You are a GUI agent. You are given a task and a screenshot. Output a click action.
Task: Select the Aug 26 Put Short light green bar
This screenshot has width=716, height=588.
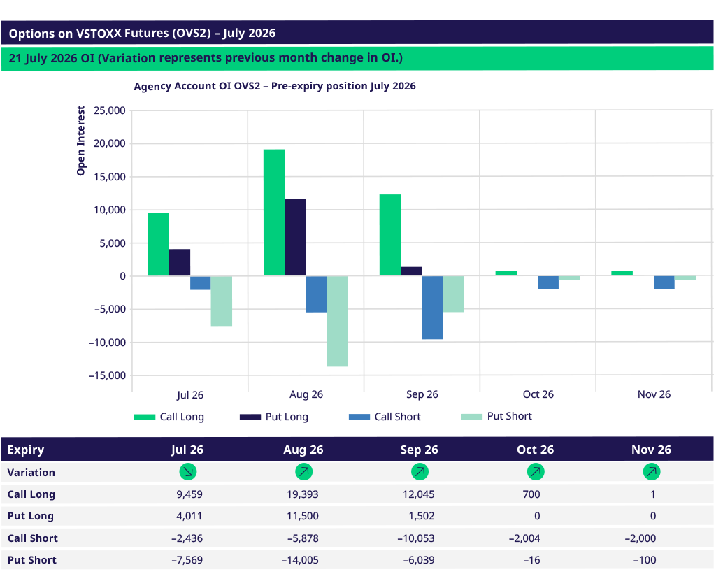click(338, 322)
